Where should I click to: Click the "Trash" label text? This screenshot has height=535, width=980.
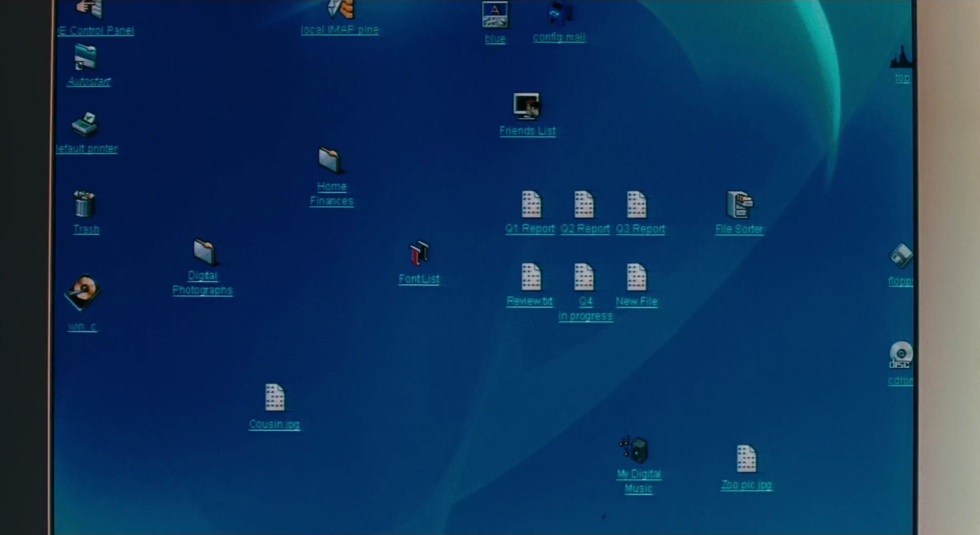click(86, 229)
